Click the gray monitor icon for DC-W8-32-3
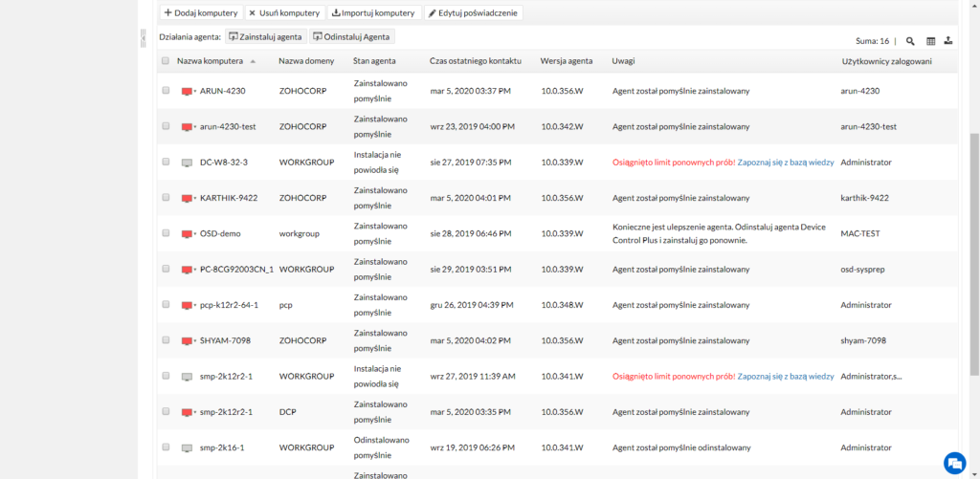 [187, 163]
